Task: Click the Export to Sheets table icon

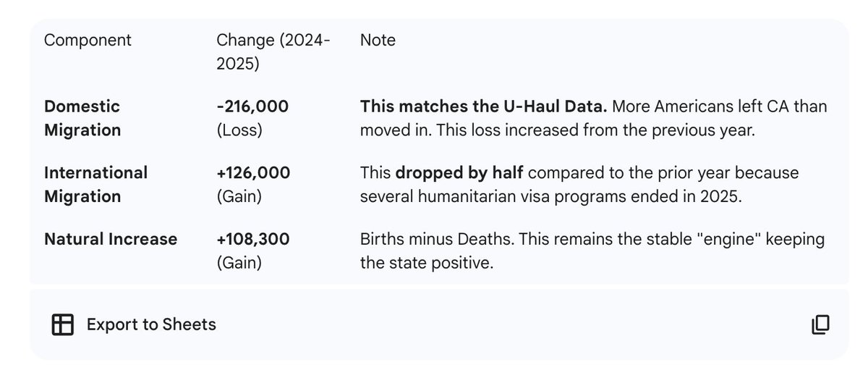Action: click(x=63, y=324)
